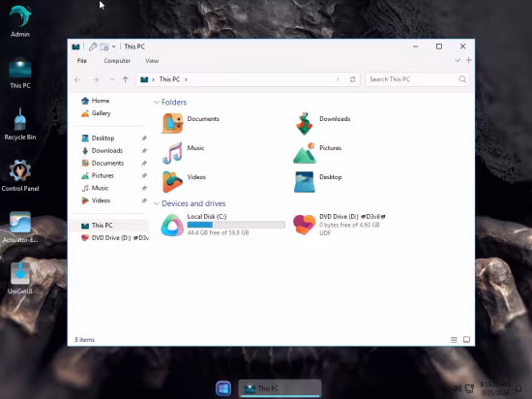Select the Local Disk (C:) drive icon
This screenshot has height=399, width=532.
click(x=172, y=225)
